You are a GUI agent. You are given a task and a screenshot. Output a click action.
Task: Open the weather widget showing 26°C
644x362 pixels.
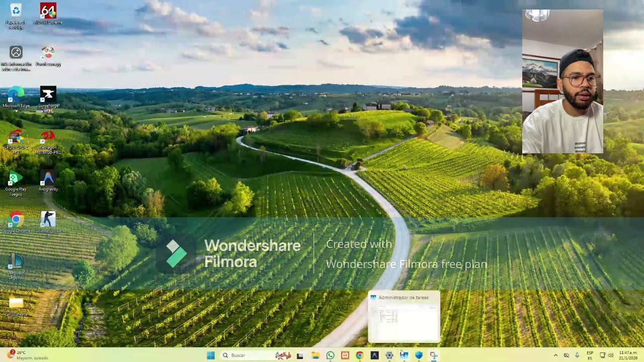(x=29, y=355)
